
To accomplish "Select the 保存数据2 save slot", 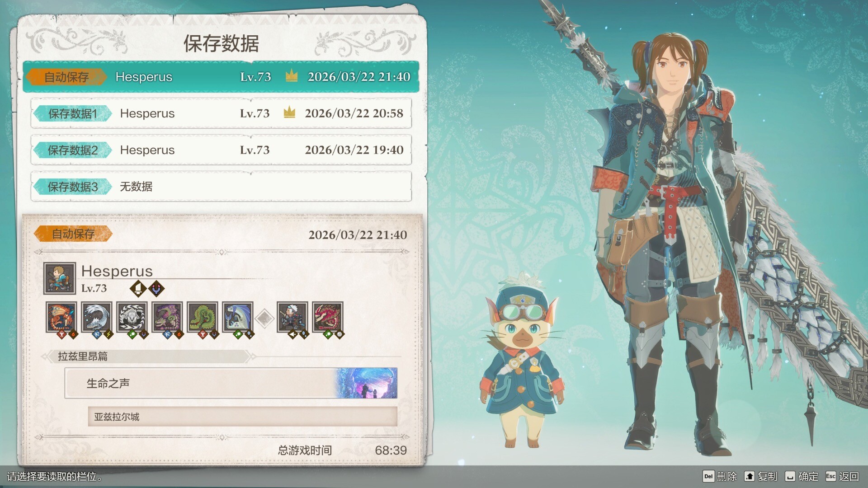I will 221,150.
